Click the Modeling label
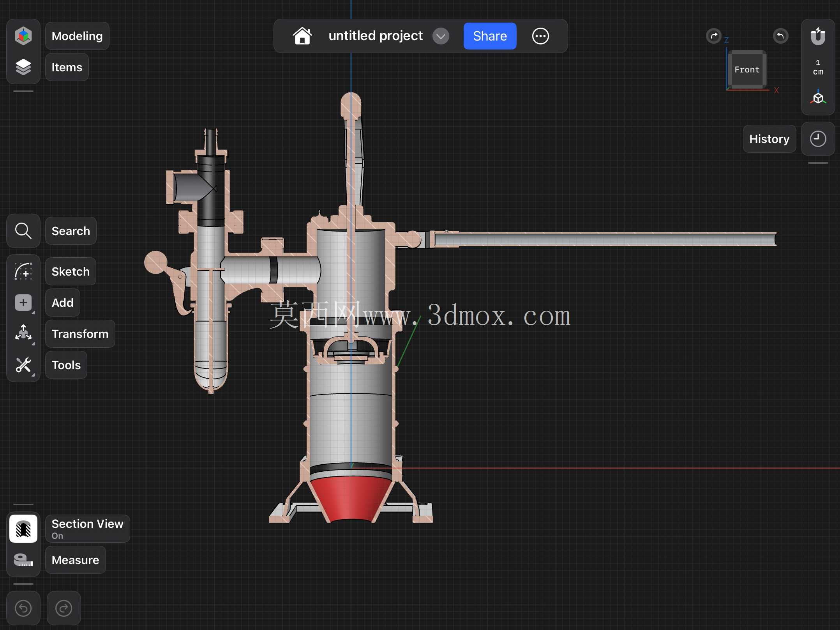 pyautogui.click(x=77, y=36)
